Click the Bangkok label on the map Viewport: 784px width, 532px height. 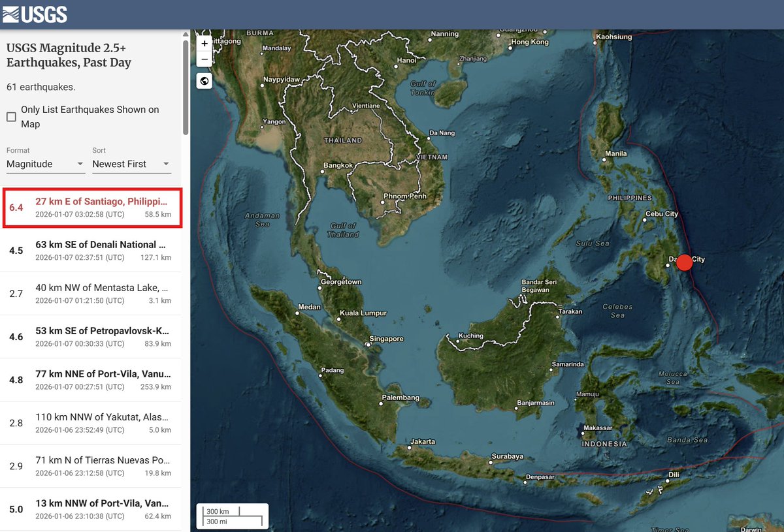338,165
